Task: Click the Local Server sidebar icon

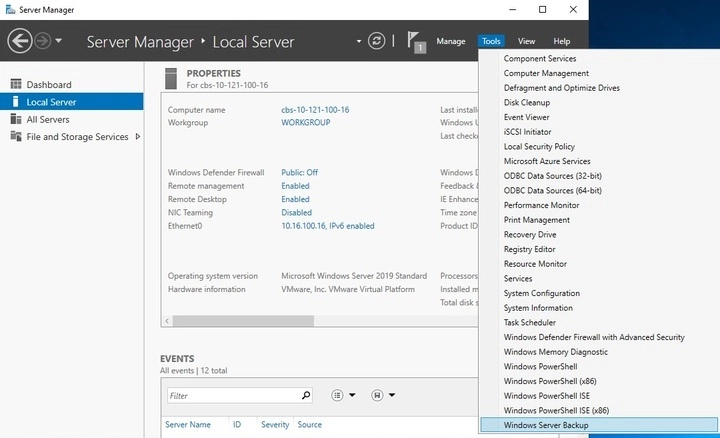Action: 16,101
